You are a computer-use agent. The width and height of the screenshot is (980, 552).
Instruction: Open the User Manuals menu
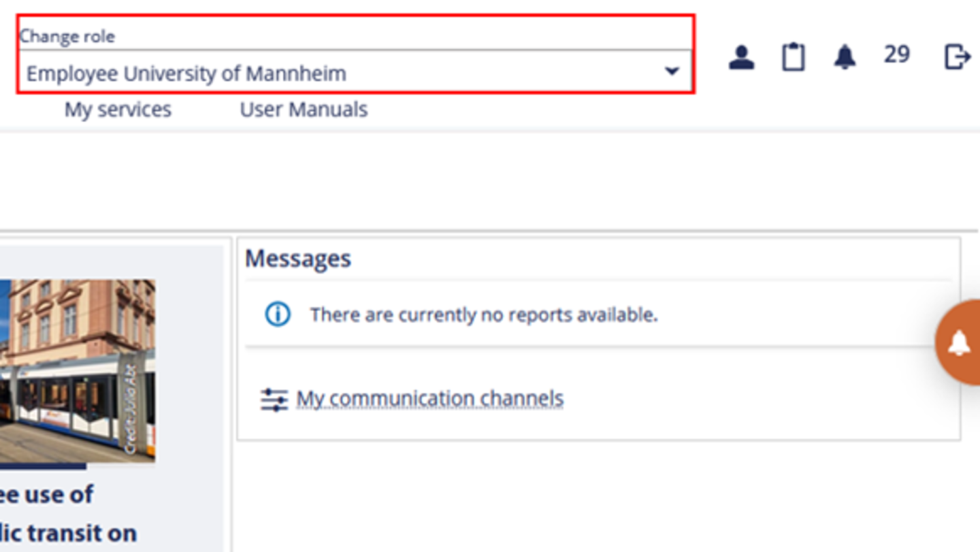tap(304, 110)
